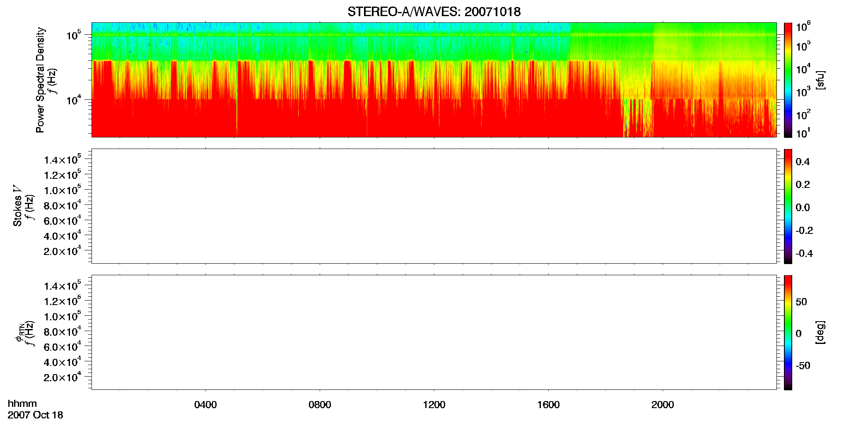Screen dimensions: 868x447
Task: Click the "[sfu]" unit label
Action: coord(820,80)
